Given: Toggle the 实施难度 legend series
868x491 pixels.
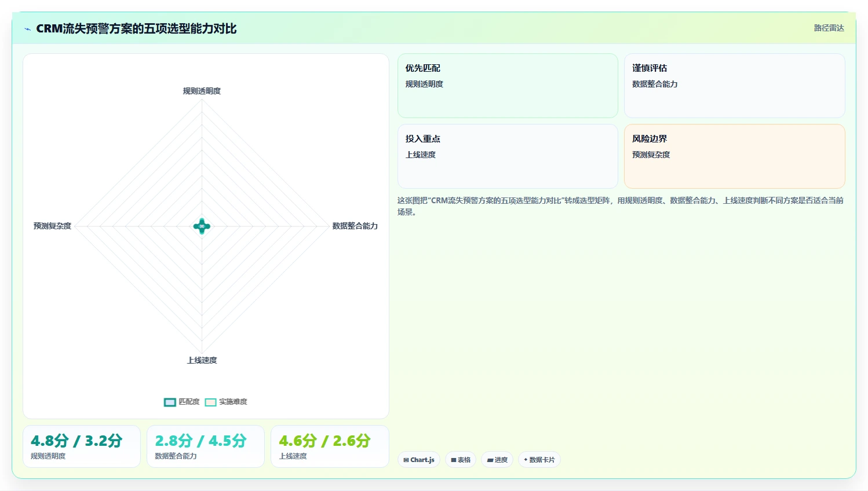Looking at the screenshot, I should (x=226, y=402).
